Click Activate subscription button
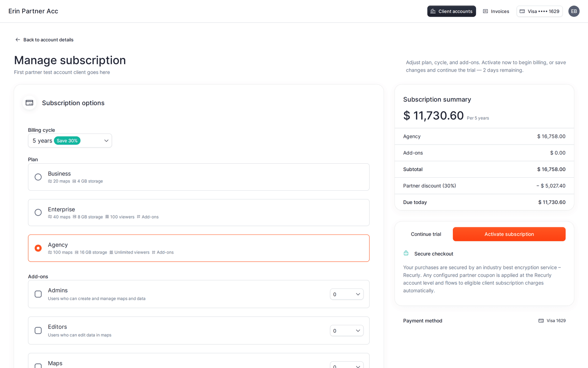 point(509,234)
